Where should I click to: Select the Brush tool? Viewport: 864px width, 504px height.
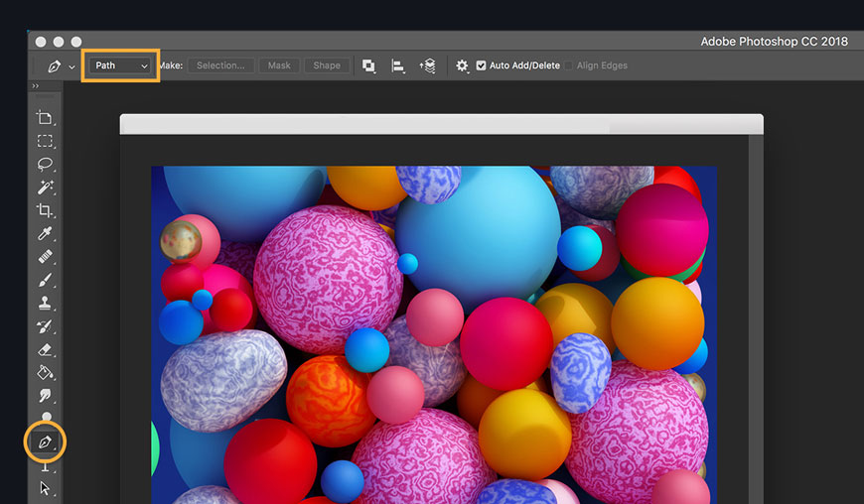pyautogui.click(x=45, y=280)
